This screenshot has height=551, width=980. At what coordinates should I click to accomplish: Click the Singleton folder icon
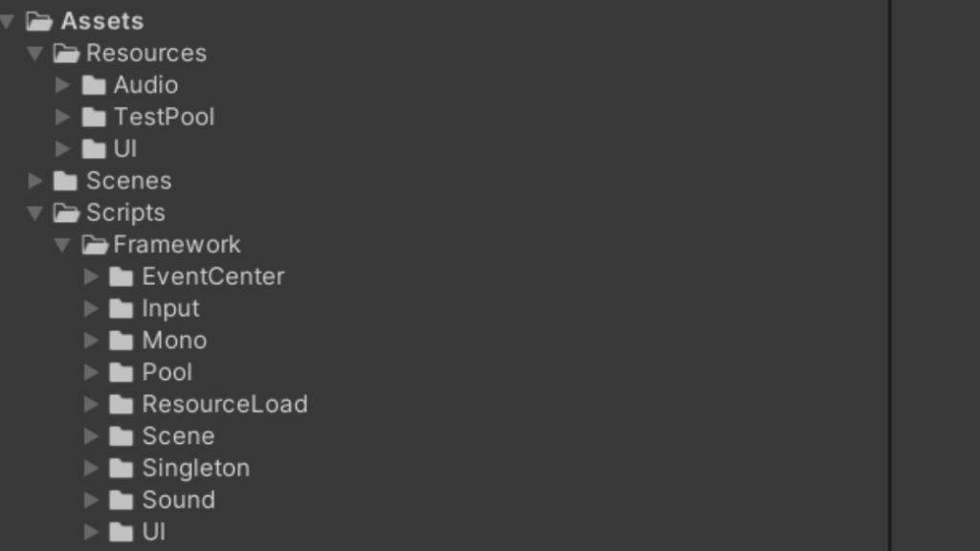coord(121,468)
